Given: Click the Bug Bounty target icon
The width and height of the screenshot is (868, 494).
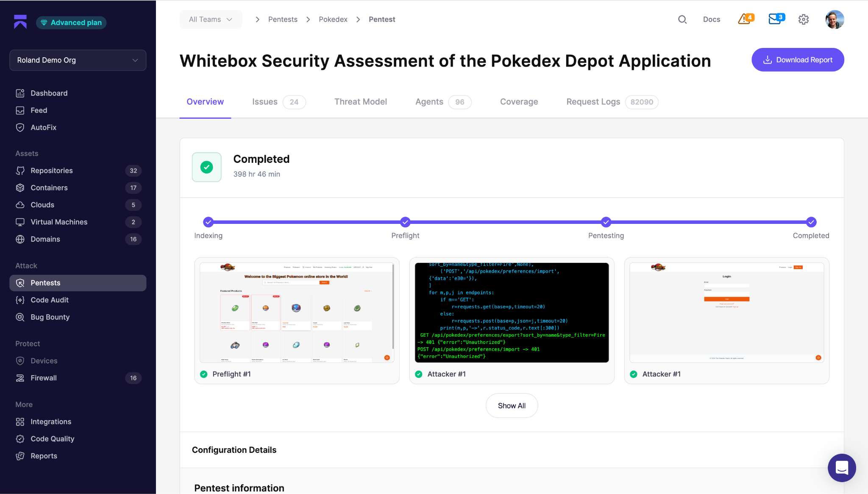Looking at the screenshot, I should click(x=20, y=317).
